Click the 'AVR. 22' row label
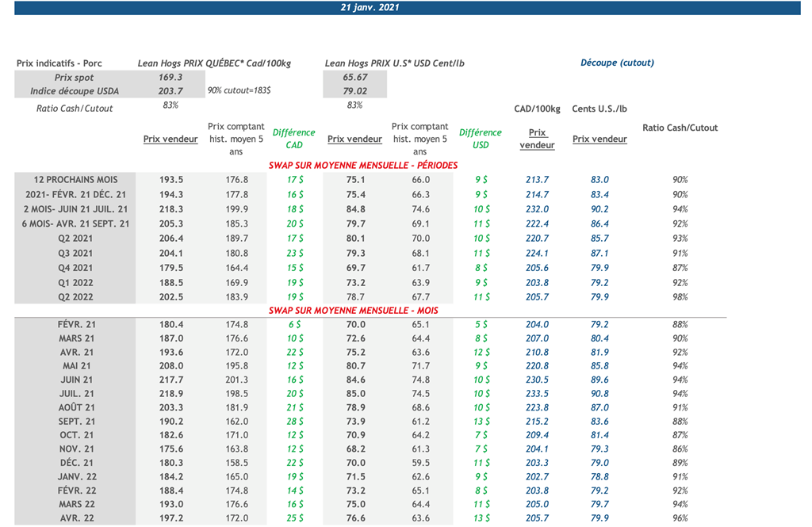This screenshot has width=812, height=527. pos(76,518)
